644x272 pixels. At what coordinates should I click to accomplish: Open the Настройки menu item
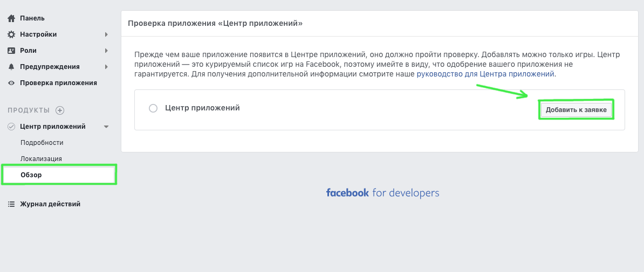click(39, 34)
